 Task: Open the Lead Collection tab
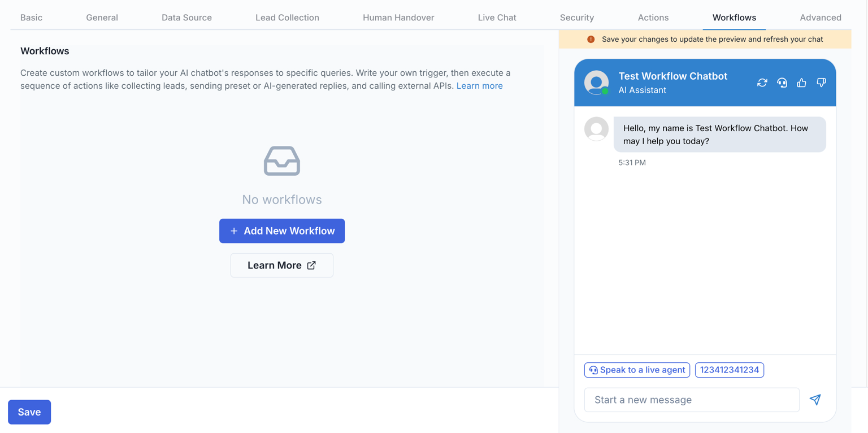[x=287, y=18]
